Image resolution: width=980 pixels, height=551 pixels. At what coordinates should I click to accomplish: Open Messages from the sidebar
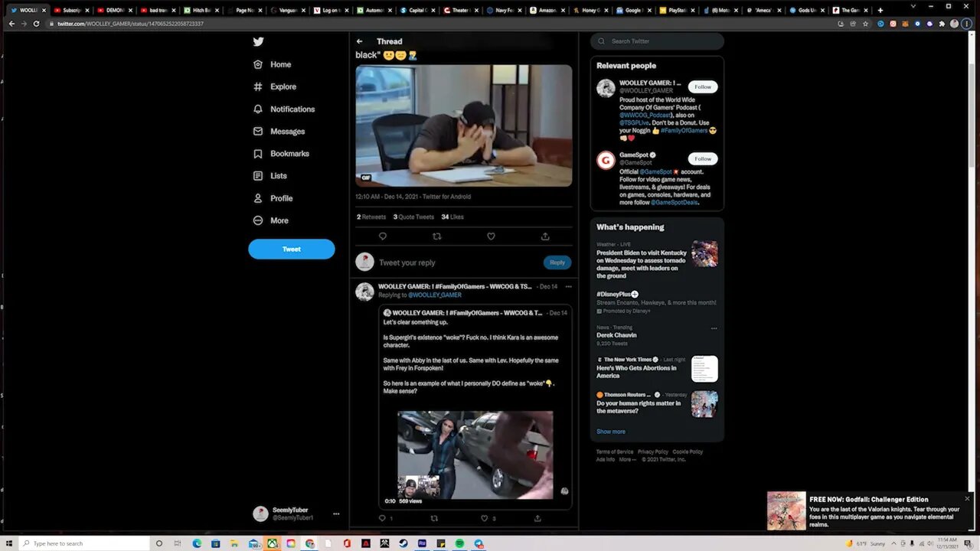[x=279, y=131]
